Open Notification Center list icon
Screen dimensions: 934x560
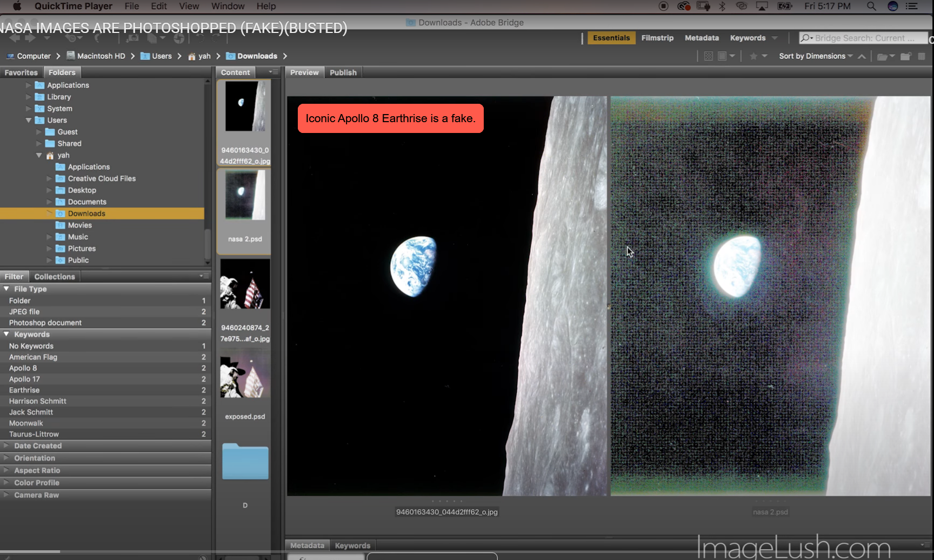pyautogui.click(x=912, y=6)
